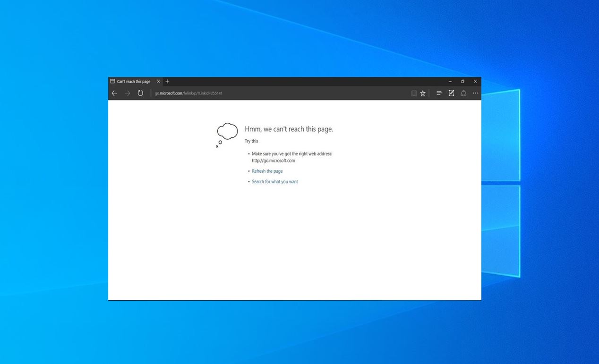This screenshot has width=599, height=364.
Task: Open Make a Web Note pen icon
Action: tap(451, 93)
